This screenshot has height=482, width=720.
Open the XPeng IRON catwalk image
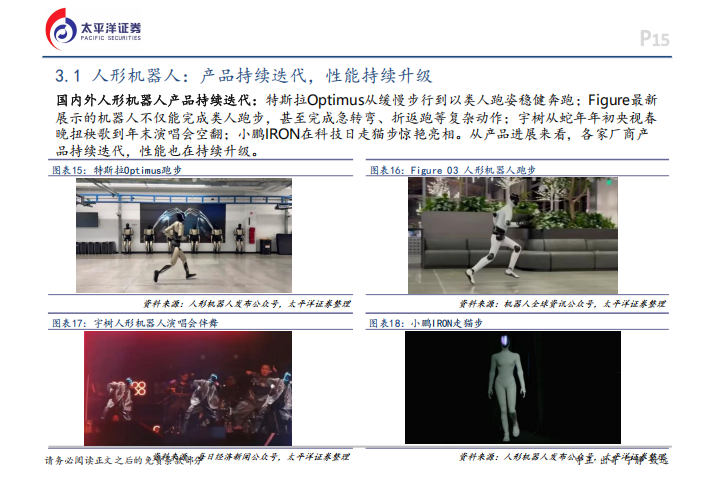(x=512, y=387)
